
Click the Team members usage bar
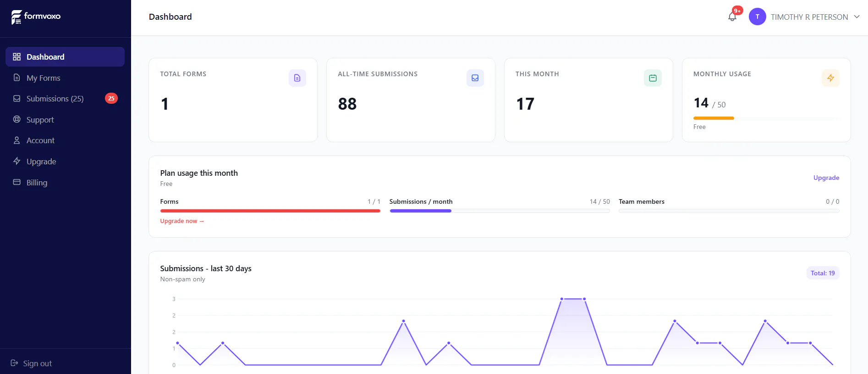(x=729, y=211)
